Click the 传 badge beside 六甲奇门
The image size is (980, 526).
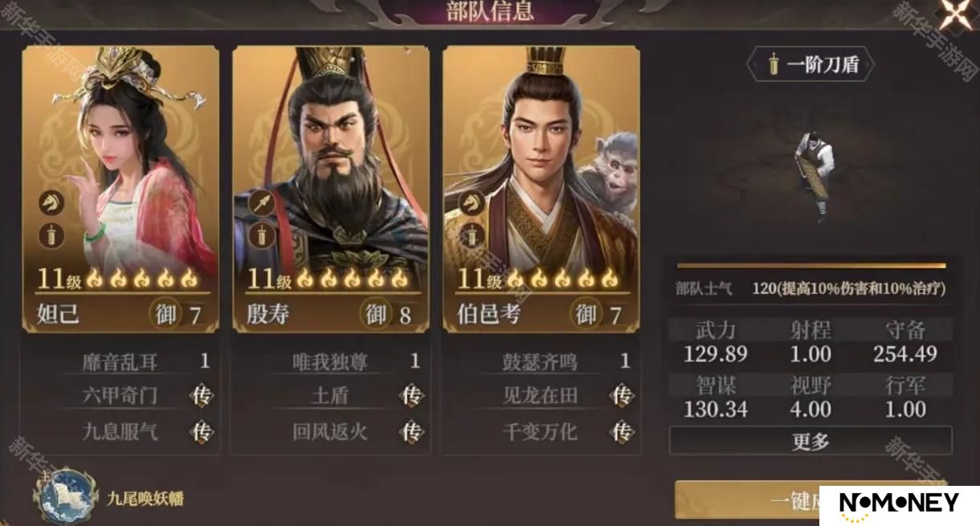click(x=202, y=396)
